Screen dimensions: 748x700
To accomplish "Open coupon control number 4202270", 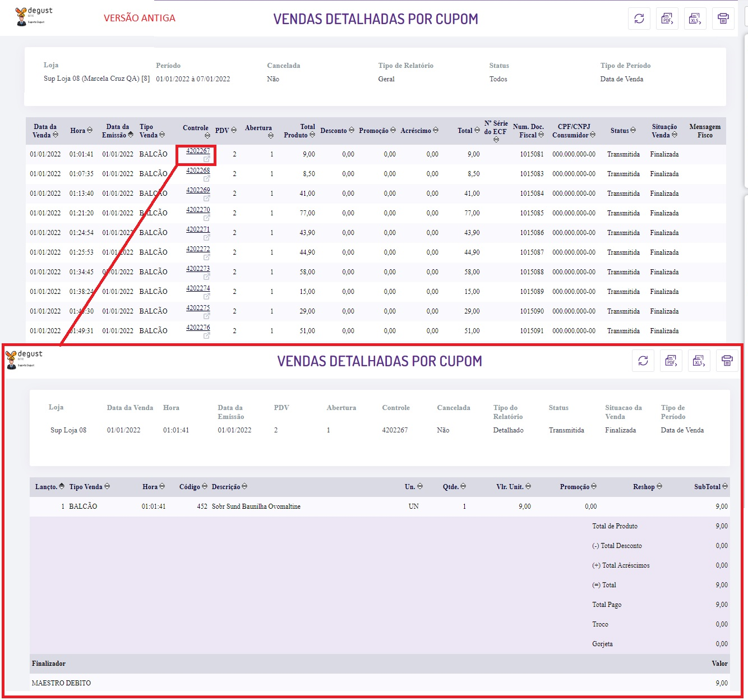I will point(198,210).
